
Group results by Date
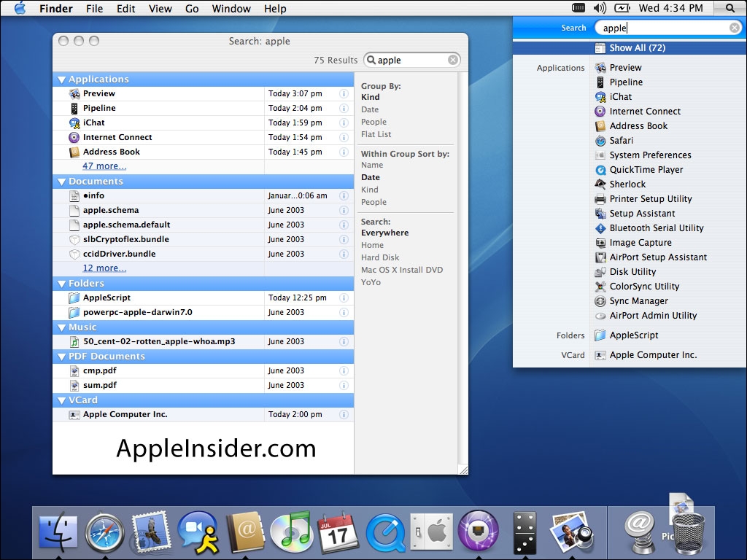(370, 109)
